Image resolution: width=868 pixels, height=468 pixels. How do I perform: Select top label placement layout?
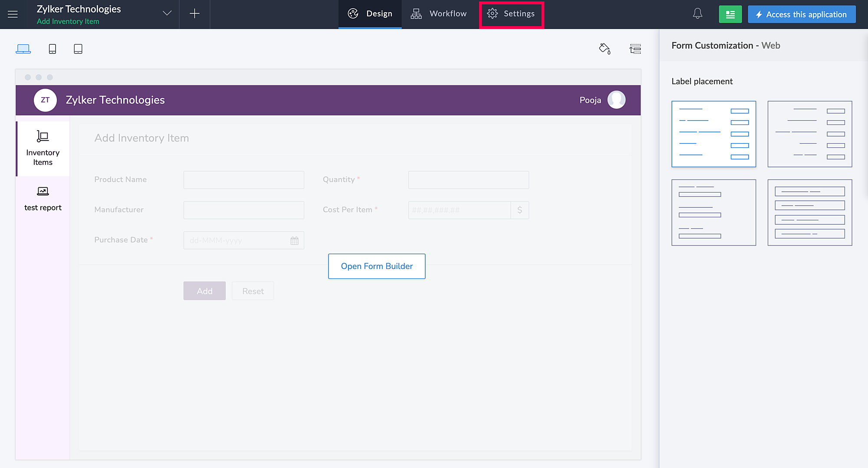click(x=714, y=213)
